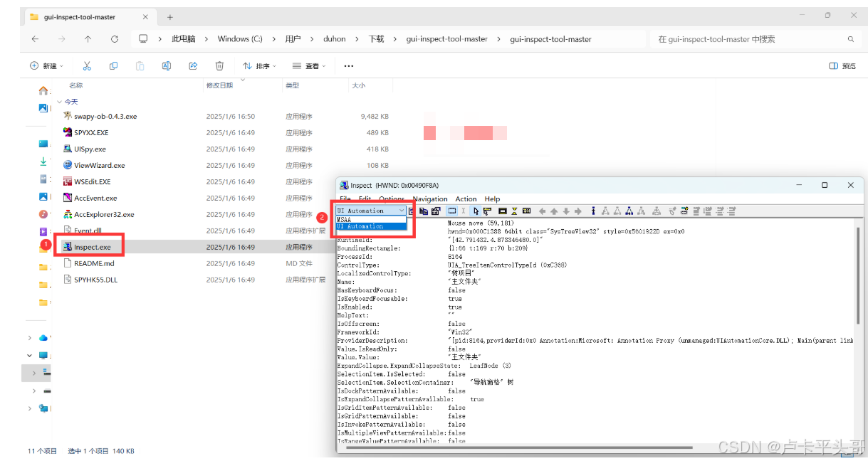Click the SPYXX.EXE file icon

tap(68, 132)
